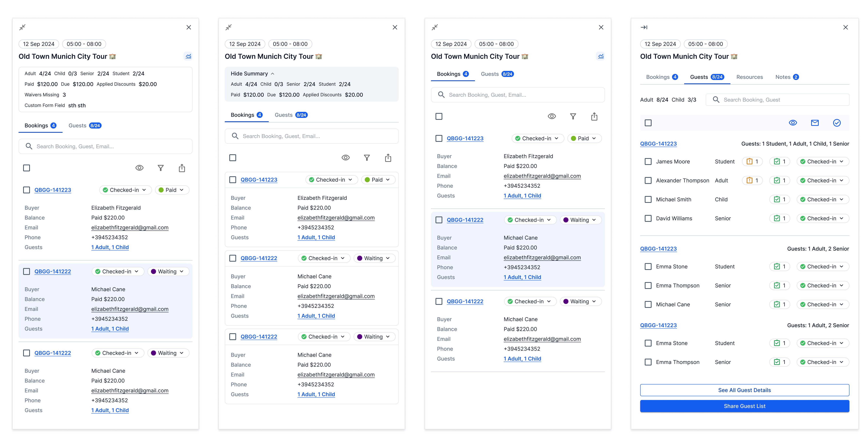Check the box next to Alexander Thompson
Image resolution: width=868 pixels, height=447 pixels.
tap(648, 181)
